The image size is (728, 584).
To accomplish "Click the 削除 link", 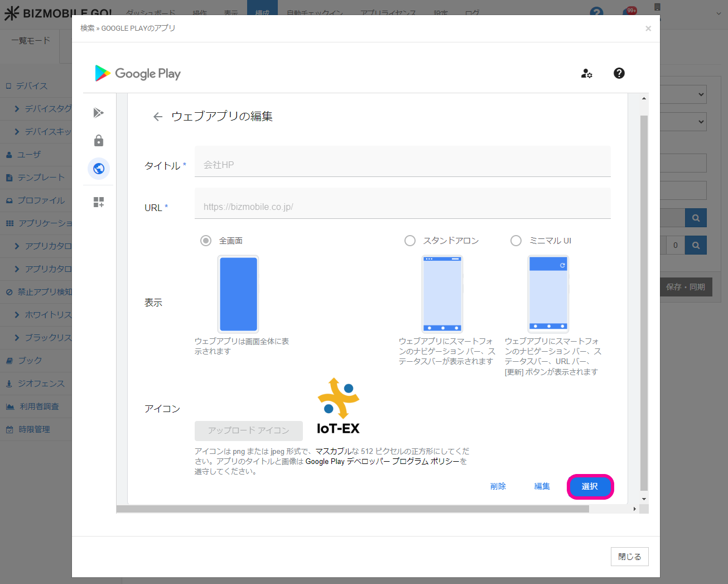I will pos(498,486).
